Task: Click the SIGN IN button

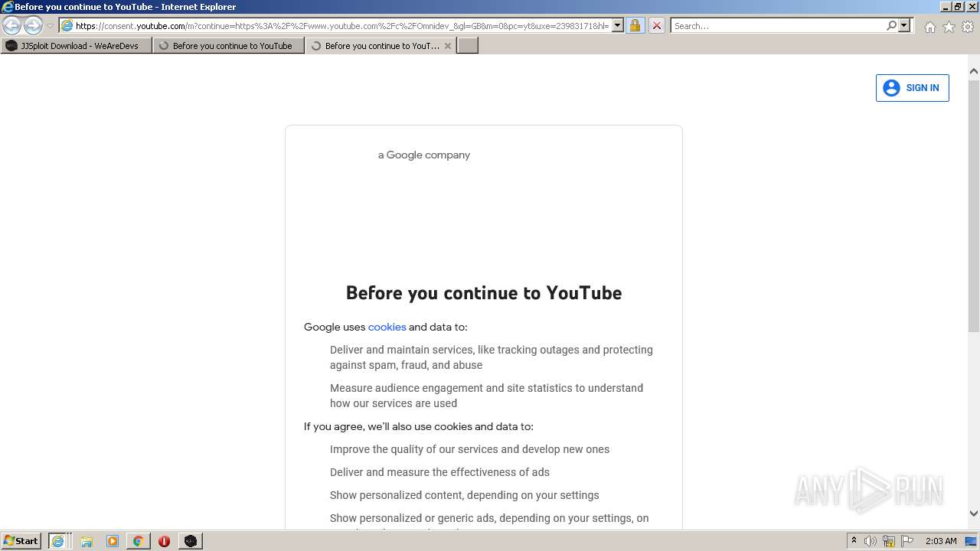Action: (912, 88)
